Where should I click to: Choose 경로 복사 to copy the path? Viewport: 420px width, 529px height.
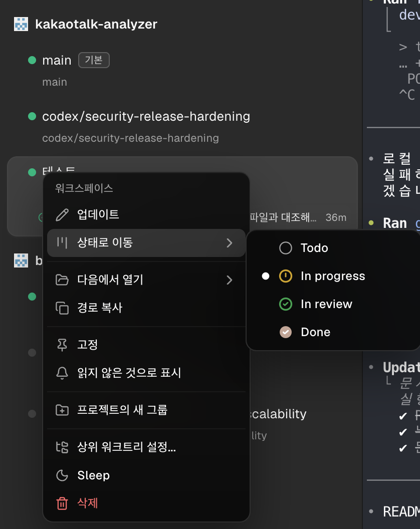[146, 308]
